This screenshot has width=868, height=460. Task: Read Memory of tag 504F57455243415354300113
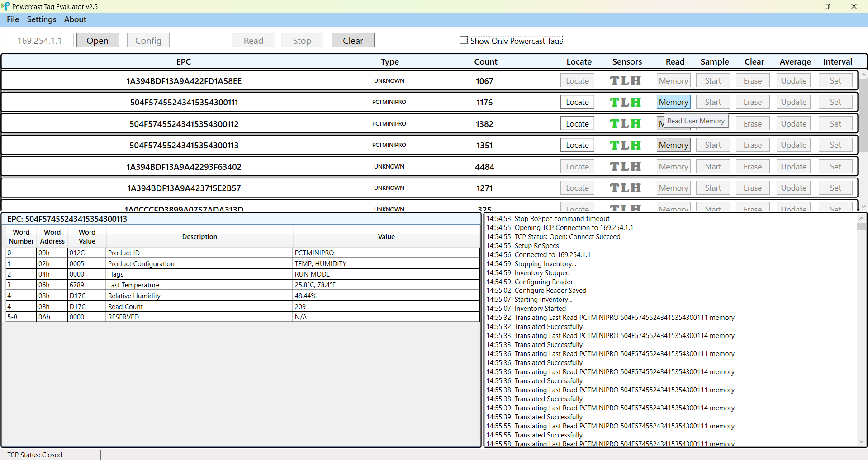point(674,145)
